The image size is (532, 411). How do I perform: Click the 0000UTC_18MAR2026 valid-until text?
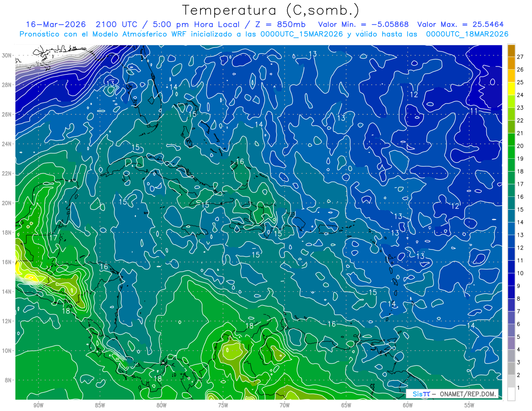point(467,34)
